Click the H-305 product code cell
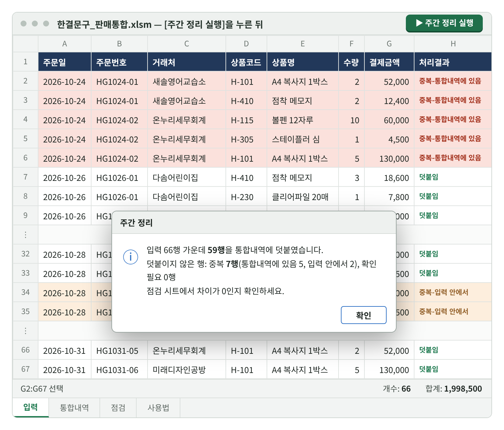Viewport: 504px width, 430px height. pos(246,139)
